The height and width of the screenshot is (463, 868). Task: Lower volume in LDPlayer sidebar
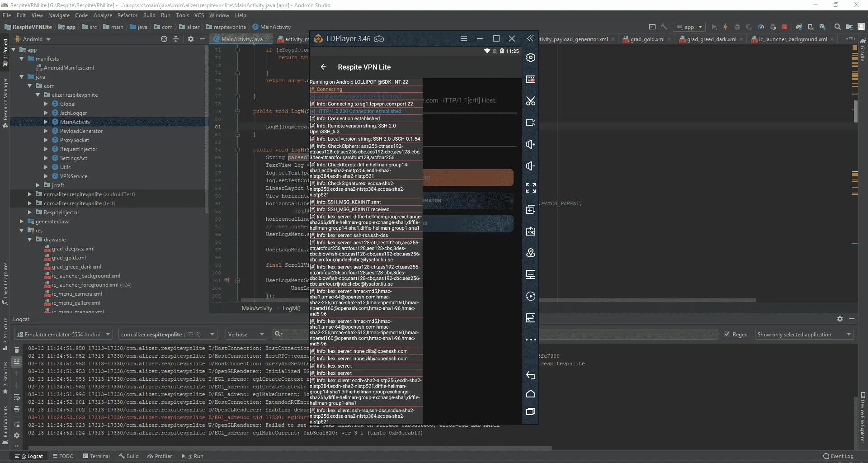point(531,166)
